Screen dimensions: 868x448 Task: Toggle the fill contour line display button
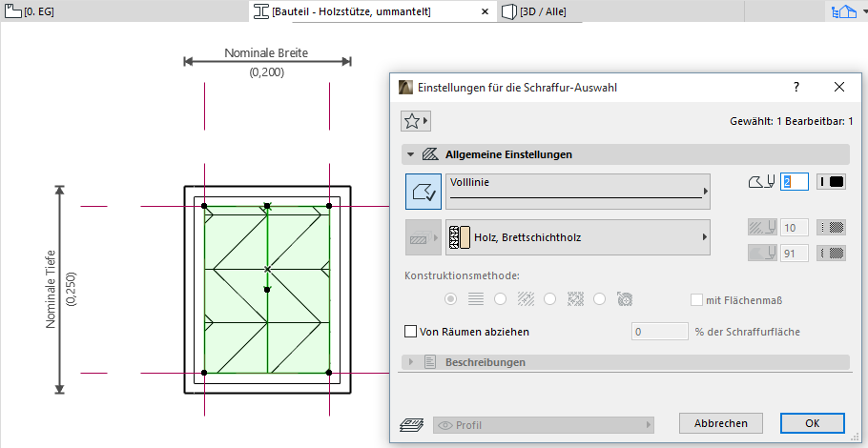point(424,192)
